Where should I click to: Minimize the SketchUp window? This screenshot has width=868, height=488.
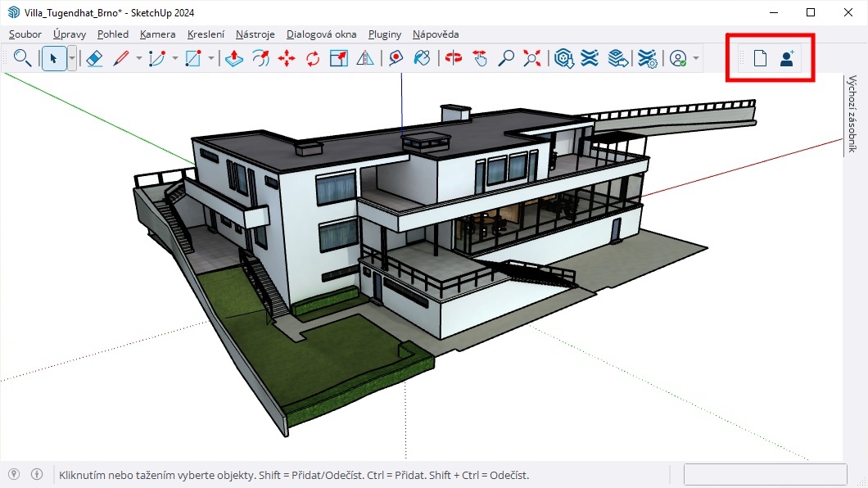774,12
